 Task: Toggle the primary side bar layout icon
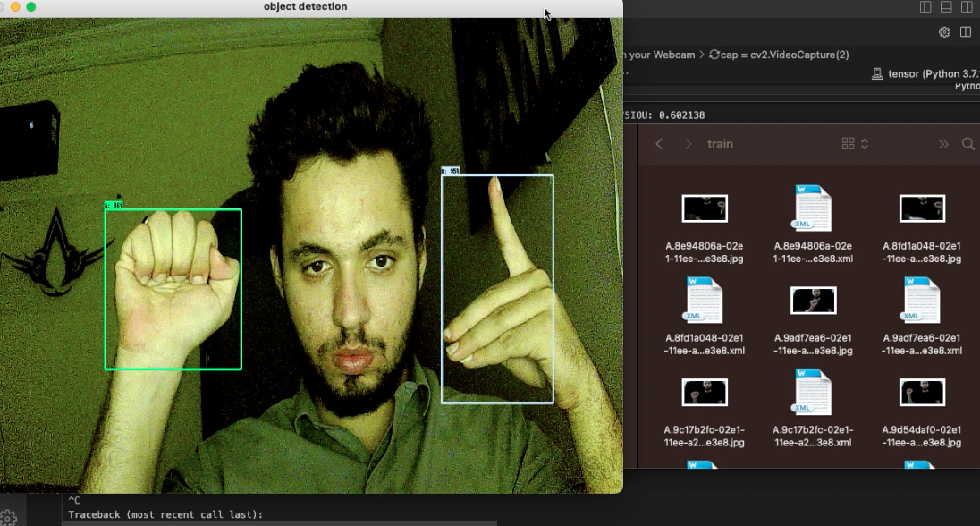point(925,7)
